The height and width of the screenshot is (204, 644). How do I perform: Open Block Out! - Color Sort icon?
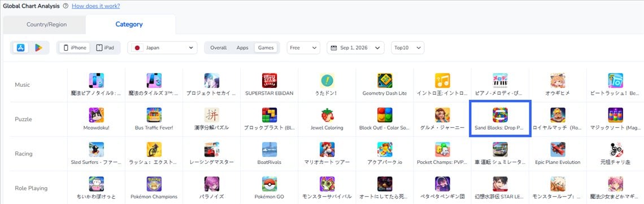pos(385,115)
